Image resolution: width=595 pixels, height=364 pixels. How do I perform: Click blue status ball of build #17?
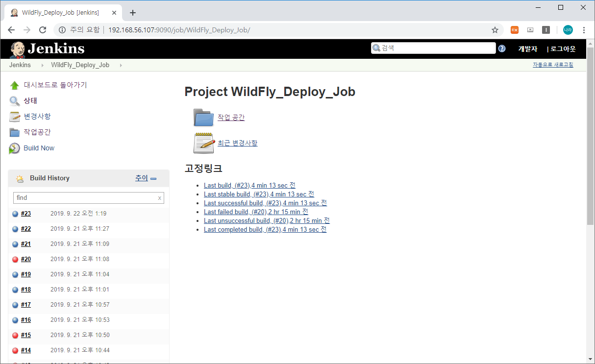[15, 305]
